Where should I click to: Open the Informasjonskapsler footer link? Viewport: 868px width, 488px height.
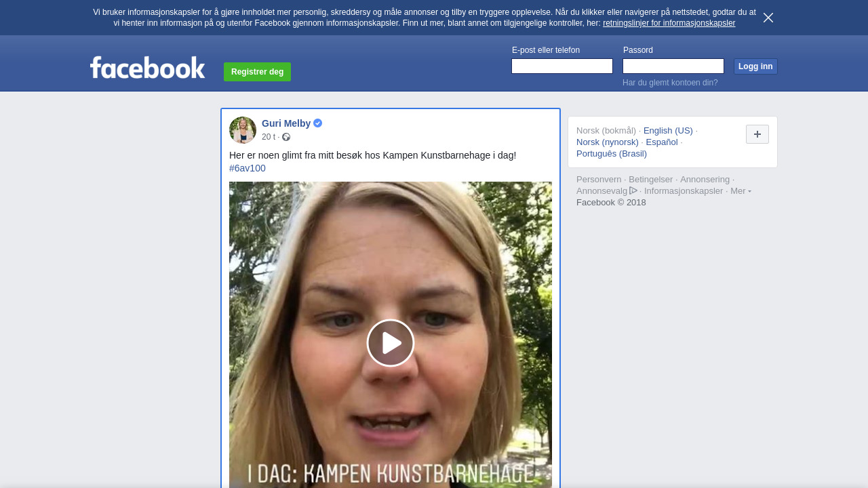tap(684, 191)
